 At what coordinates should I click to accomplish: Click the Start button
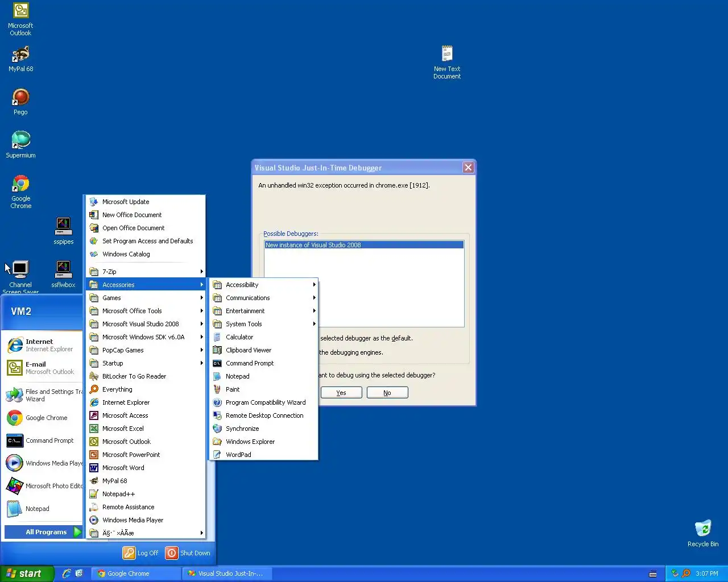27,573
